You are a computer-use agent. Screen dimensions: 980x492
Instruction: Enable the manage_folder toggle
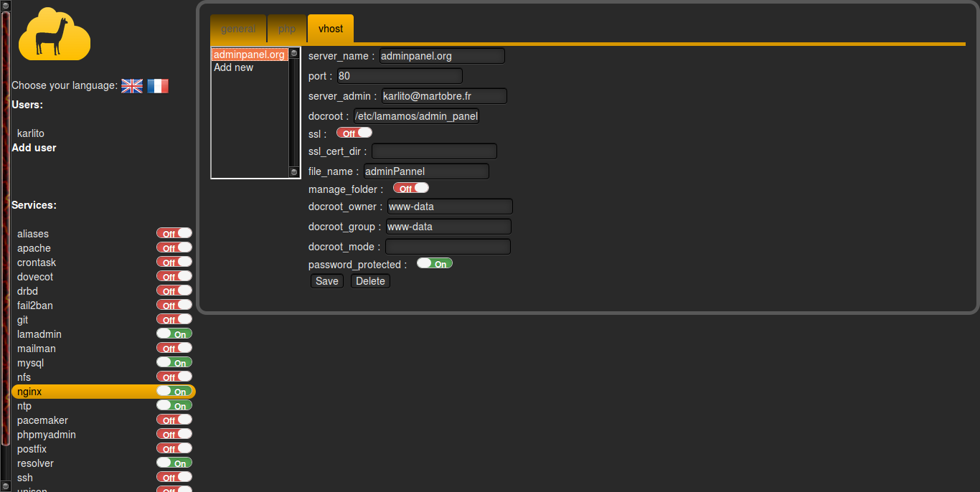click(x=411, y=189)
